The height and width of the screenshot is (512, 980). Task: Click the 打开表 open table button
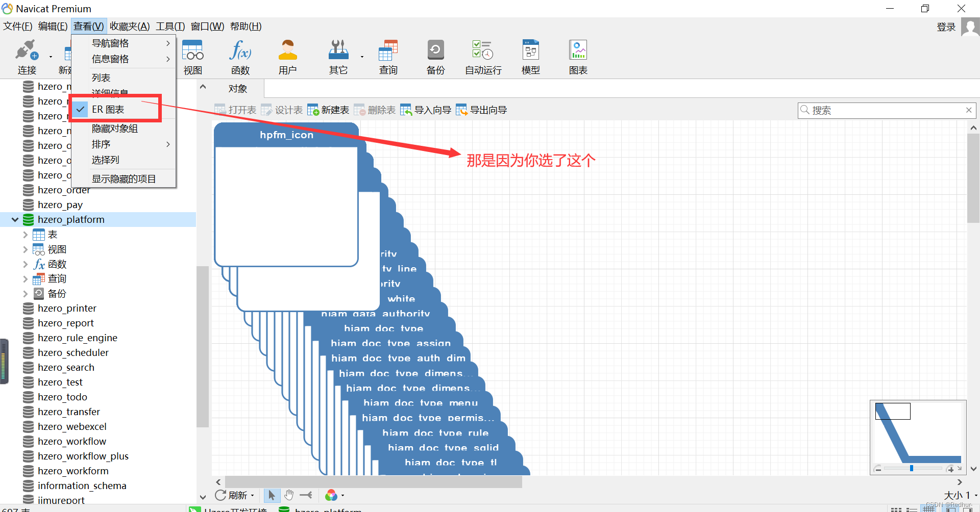coord(235,110)
